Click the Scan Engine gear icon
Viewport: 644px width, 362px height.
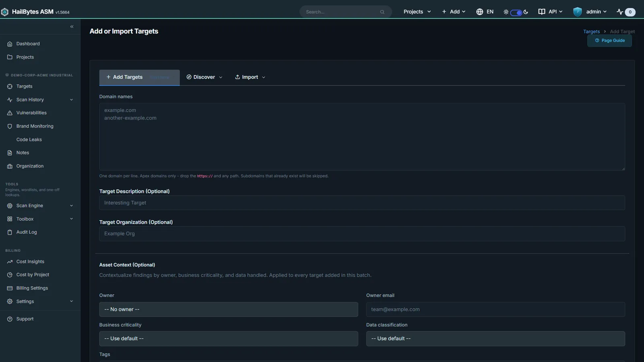(x=10, y=206)
